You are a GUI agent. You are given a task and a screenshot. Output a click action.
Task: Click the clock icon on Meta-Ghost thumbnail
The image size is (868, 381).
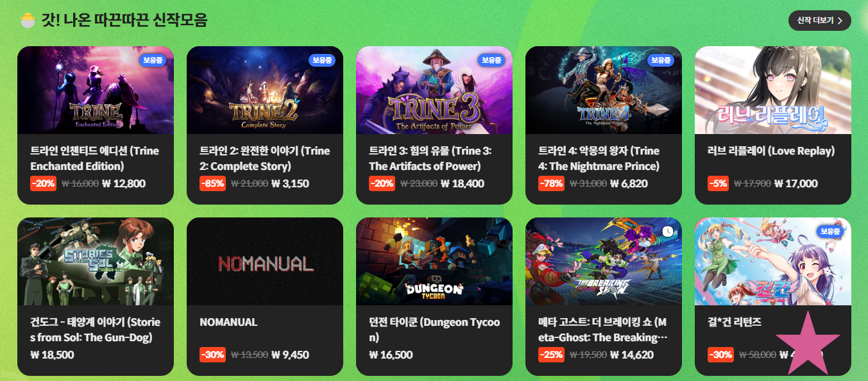click(x=667, y=232)
